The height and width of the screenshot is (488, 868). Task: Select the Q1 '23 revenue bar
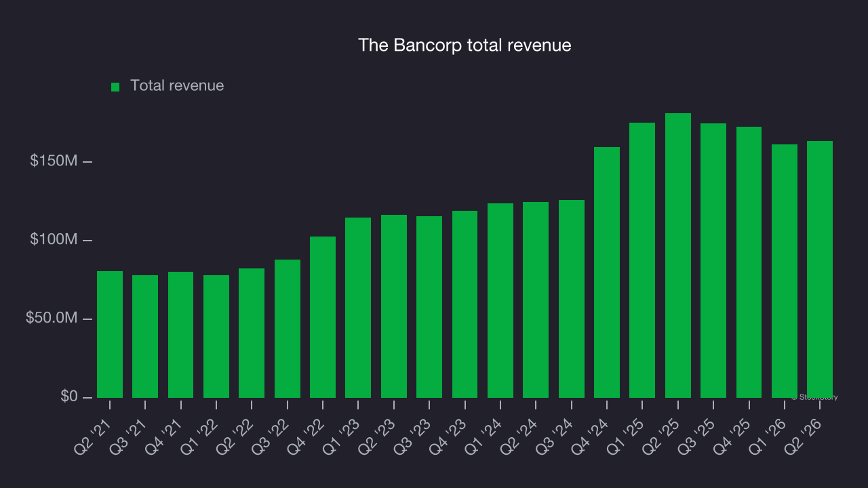pos(358,308)
